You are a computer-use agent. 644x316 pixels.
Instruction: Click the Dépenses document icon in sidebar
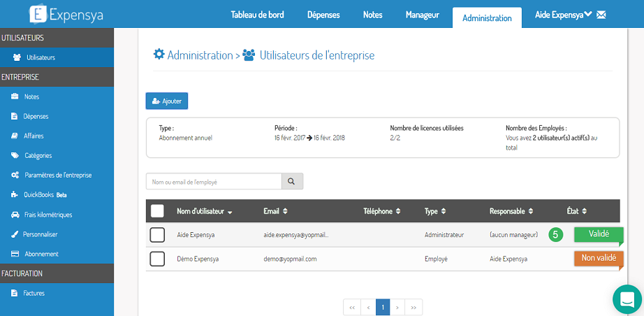coord(15,116)
